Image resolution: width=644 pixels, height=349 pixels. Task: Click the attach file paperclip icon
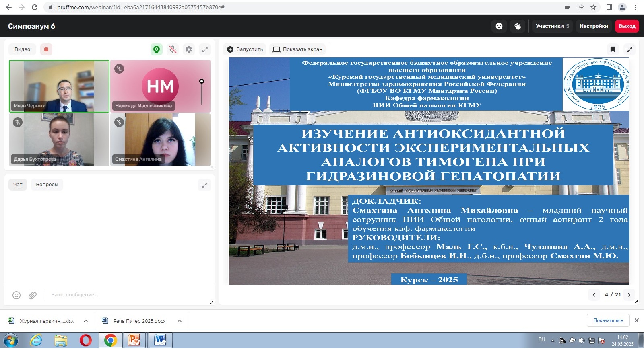point(33,295)
